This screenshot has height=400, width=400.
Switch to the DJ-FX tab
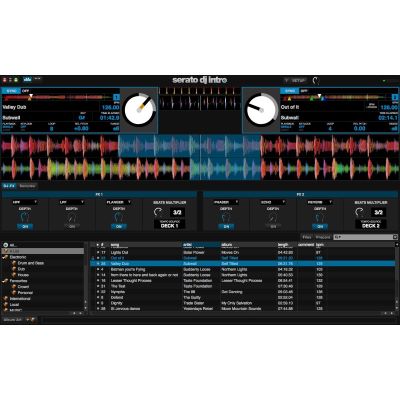pos(9,186)
